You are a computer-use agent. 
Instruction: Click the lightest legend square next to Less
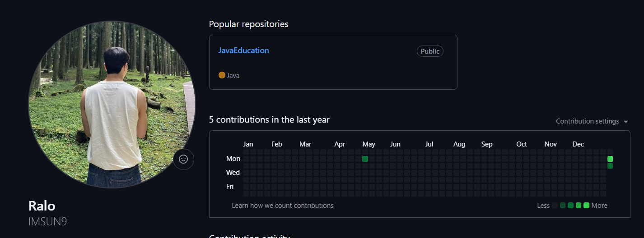tap(555, 206)
